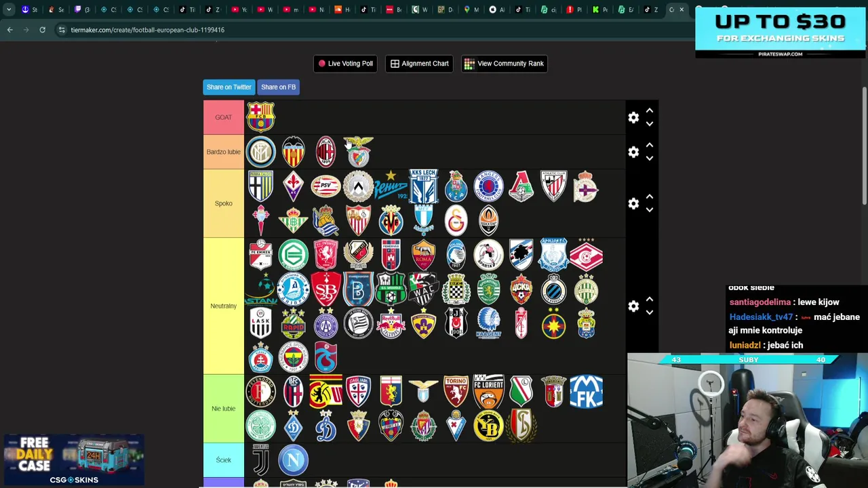Select Benfica eagle crest

tap(358, 152)
